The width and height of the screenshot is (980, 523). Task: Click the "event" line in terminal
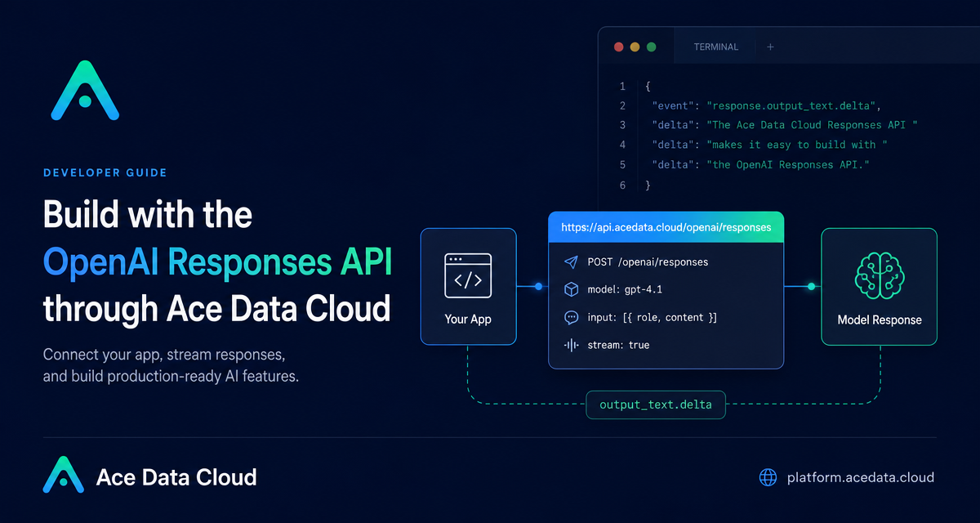point(766,105)
